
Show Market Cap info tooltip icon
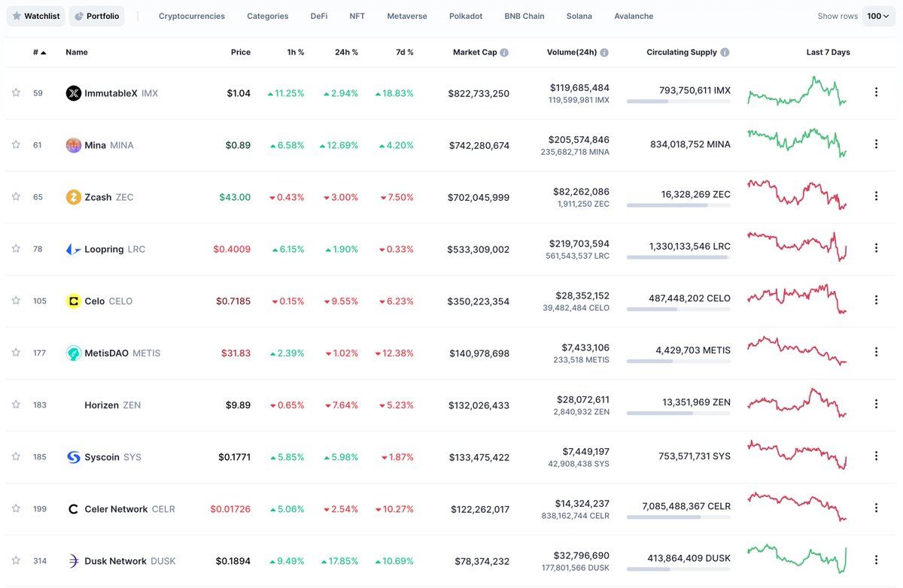tap(504, 53)
